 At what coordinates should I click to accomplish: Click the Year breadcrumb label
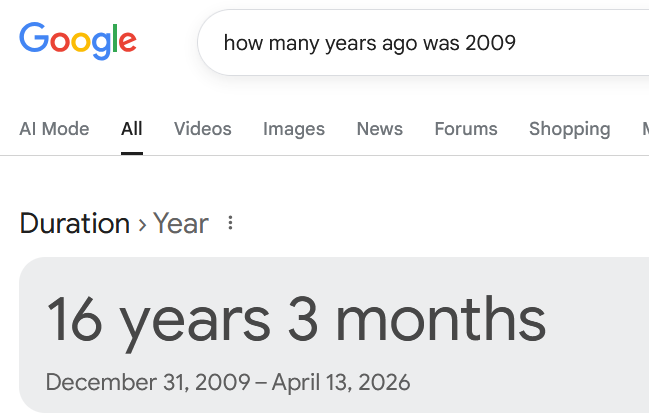pyautogui.click(x=181, y=223)
